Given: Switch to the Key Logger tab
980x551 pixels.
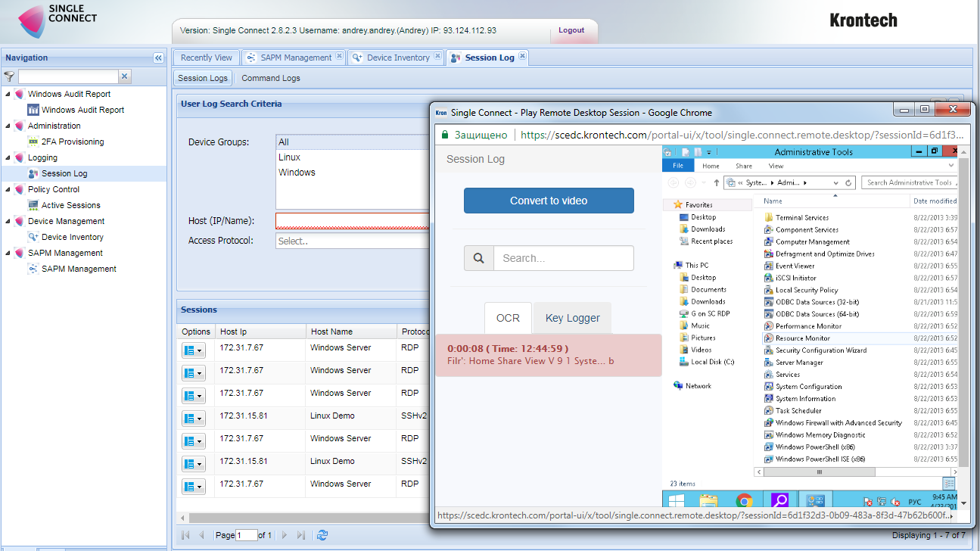Looking at the screenshot, I should [x=572, y=318].
